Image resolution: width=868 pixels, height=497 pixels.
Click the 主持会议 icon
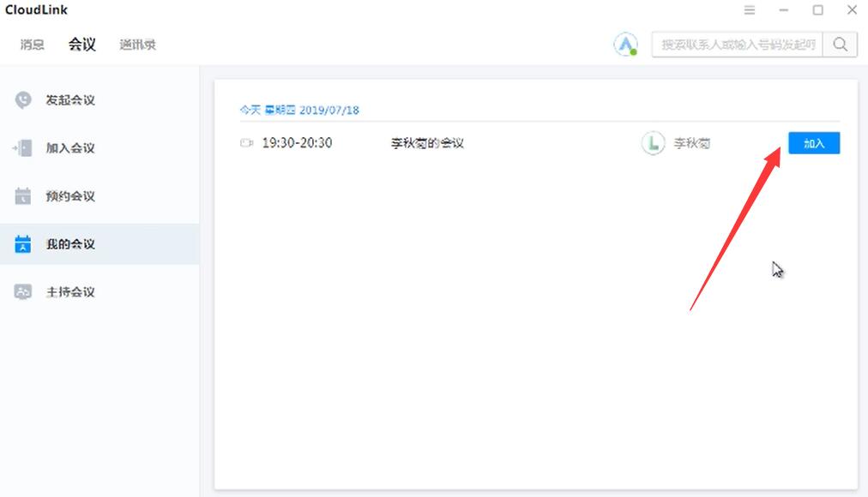tap(22, 292)
